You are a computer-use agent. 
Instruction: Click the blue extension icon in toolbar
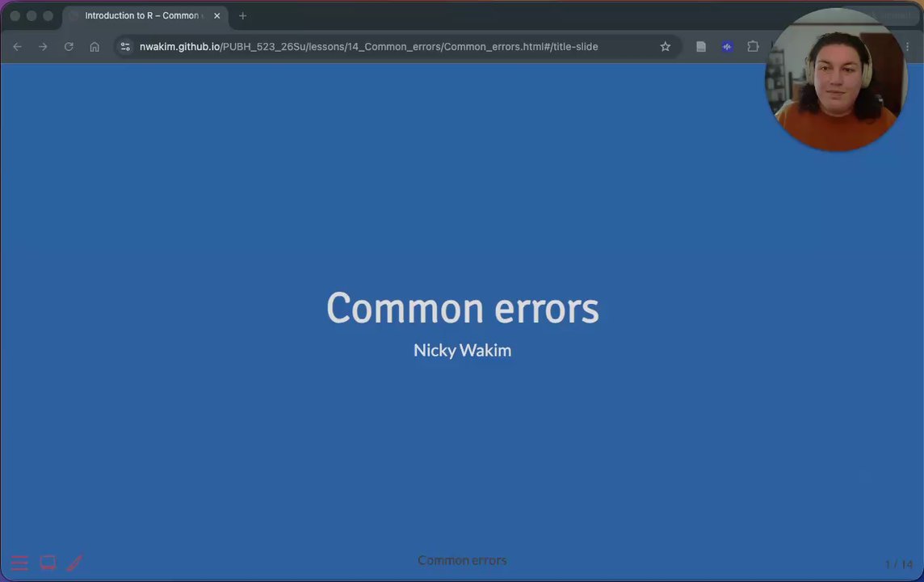[x=727, y=47]
